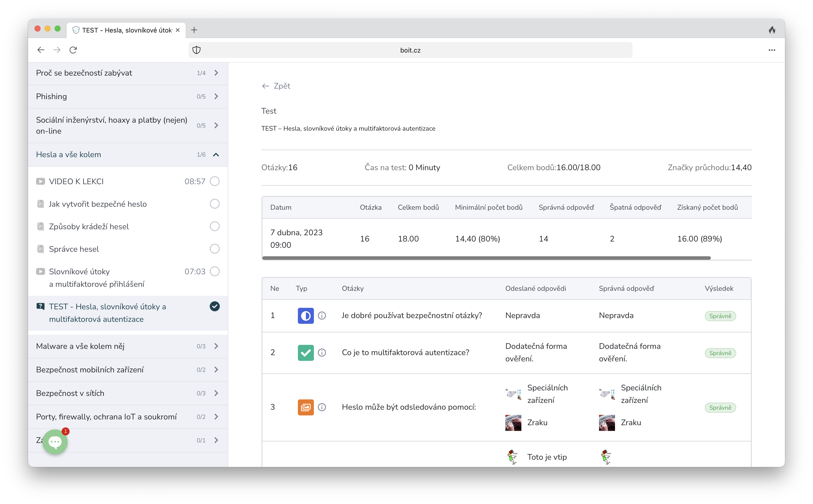The width and height of the screenshot is (813, 504).
Task: Click the 14,40 (80%) minimum points cell
Action: [x=477, y=239]
